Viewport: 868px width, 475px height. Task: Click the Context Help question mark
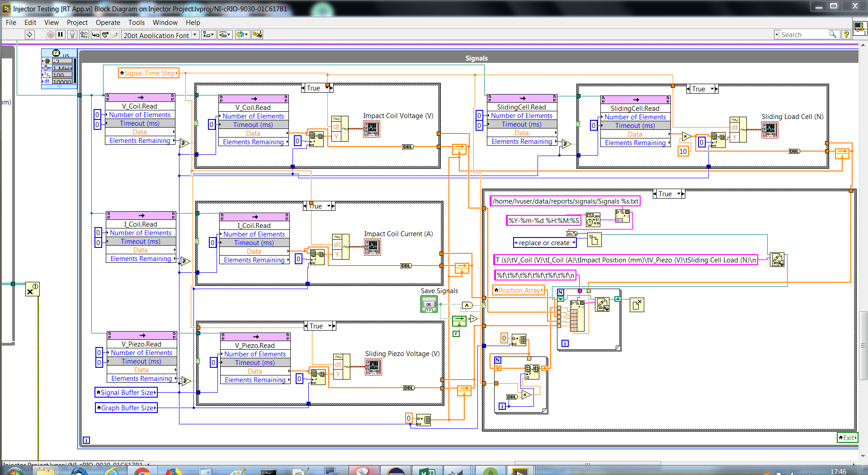(x=846, y=34)
